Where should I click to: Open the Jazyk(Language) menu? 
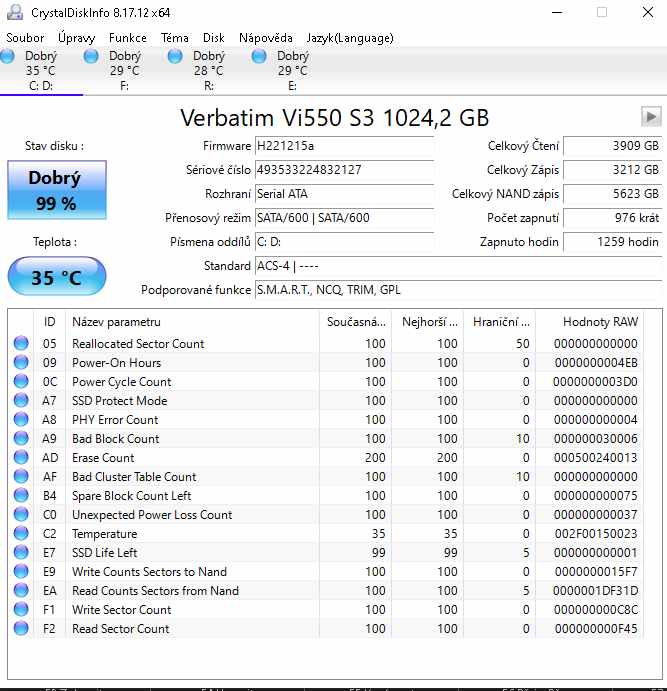[350, 38]
